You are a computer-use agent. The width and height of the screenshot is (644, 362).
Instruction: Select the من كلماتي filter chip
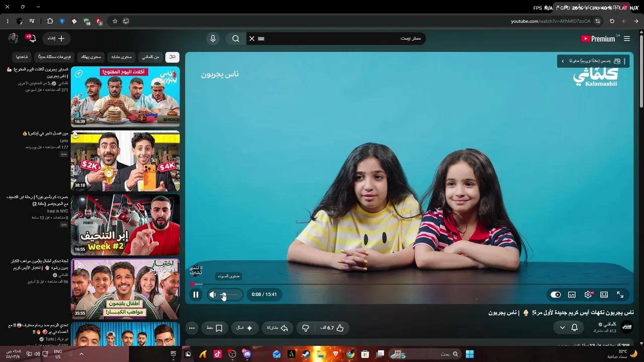pyautogui.click(x=150, y=57)
